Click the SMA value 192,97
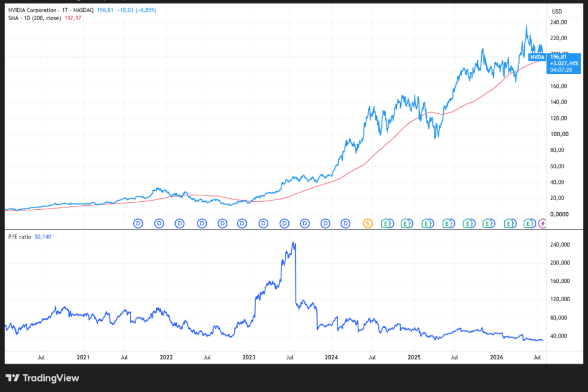 (73, 18)
